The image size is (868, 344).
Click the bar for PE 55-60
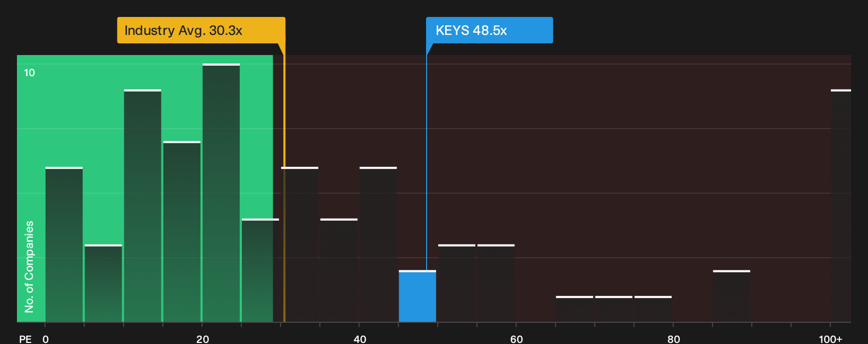496,283
